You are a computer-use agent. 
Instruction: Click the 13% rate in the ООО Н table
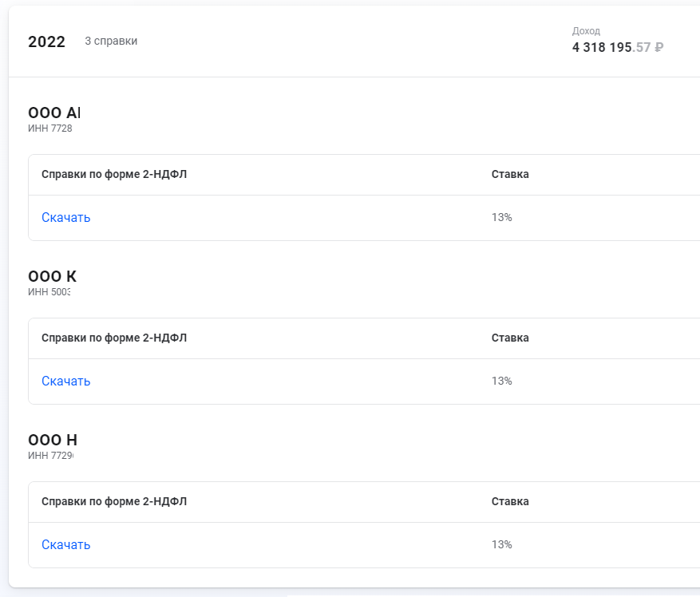pyautogui.click(x=501, y=545)
